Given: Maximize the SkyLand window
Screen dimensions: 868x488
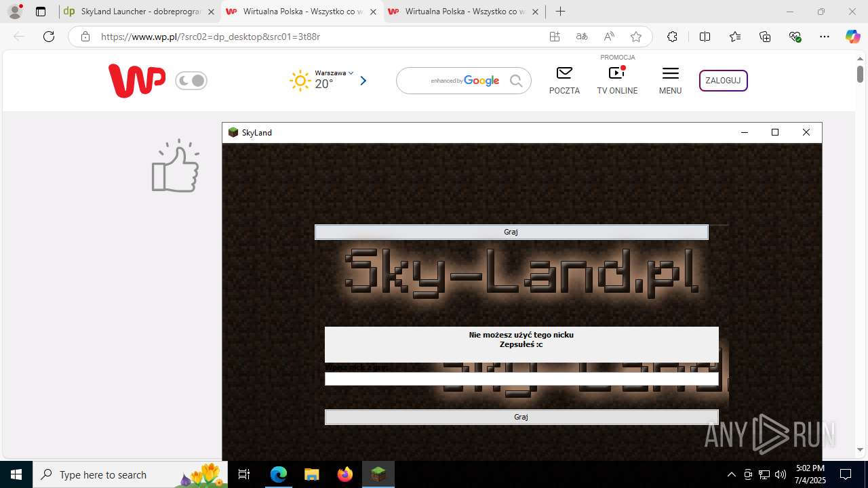Looking at the screenshot, I should coord(775,132).
